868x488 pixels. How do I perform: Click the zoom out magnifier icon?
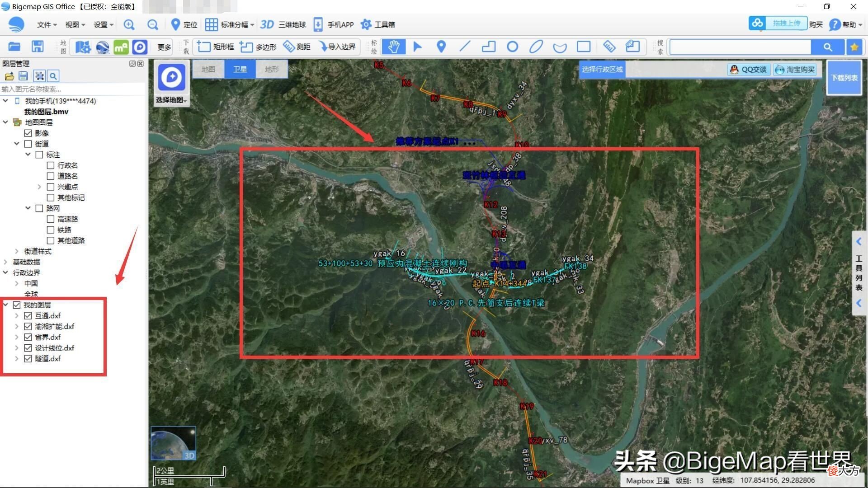(153, 24)
